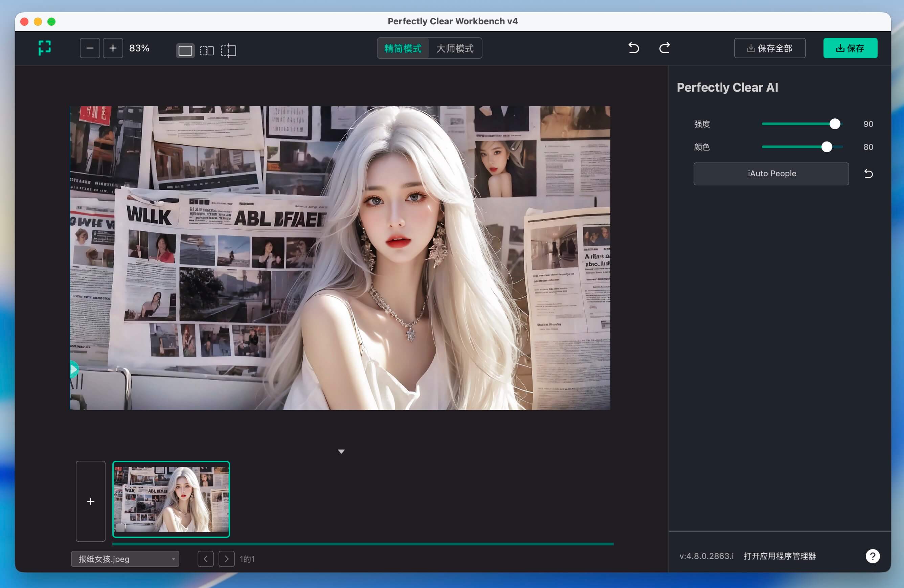Click the 保存全部 button
This screenshot has height=588, width=904.
pos(770,48)
